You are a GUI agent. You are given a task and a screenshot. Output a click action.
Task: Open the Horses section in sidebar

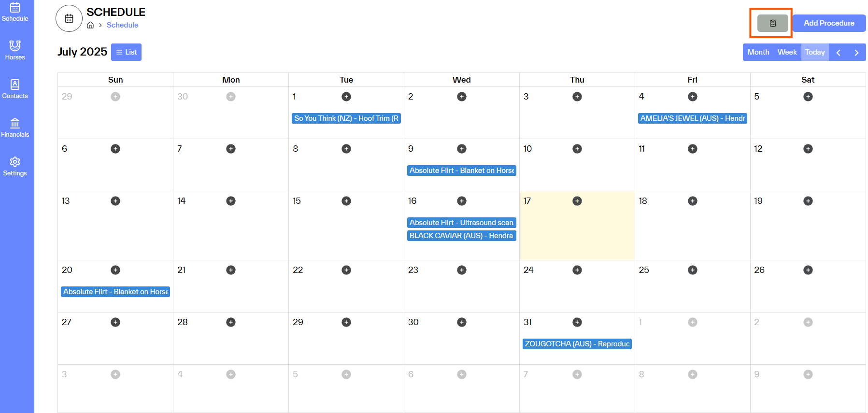(x=15, y=50)
